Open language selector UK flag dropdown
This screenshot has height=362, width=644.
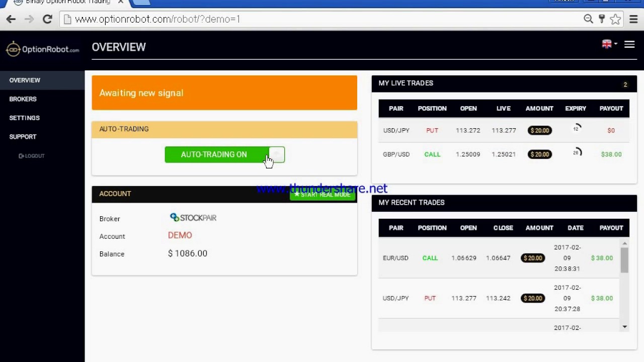[609, 44]
